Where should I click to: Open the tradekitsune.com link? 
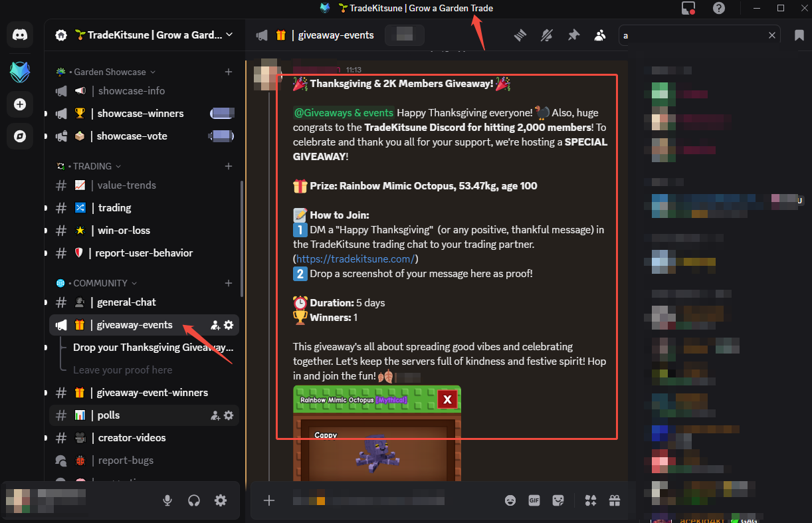coord(355,259)
